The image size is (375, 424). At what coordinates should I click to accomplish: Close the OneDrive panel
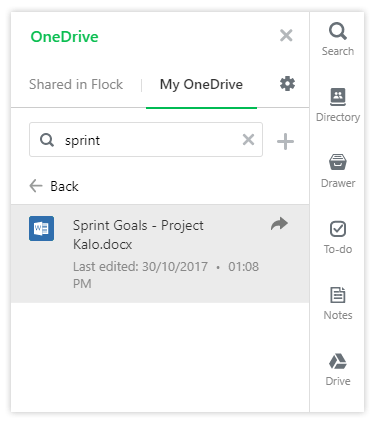[x=286, y=35]
